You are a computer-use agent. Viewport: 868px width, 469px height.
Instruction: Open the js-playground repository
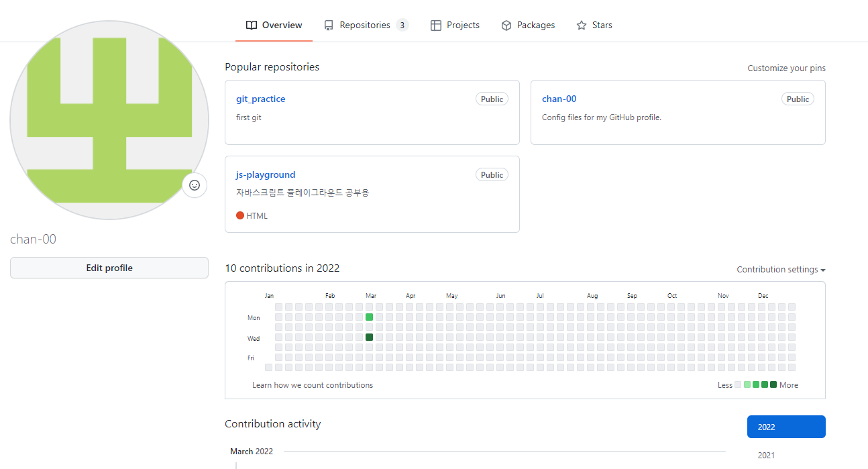pyautogui.click(x=266, y=174)
